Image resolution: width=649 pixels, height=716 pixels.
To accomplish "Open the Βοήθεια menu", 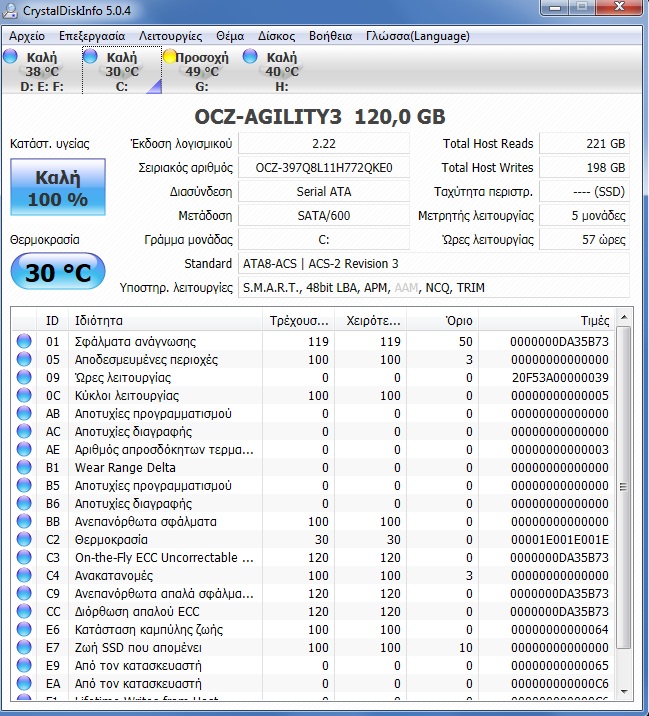I will [x=330, y=36].
